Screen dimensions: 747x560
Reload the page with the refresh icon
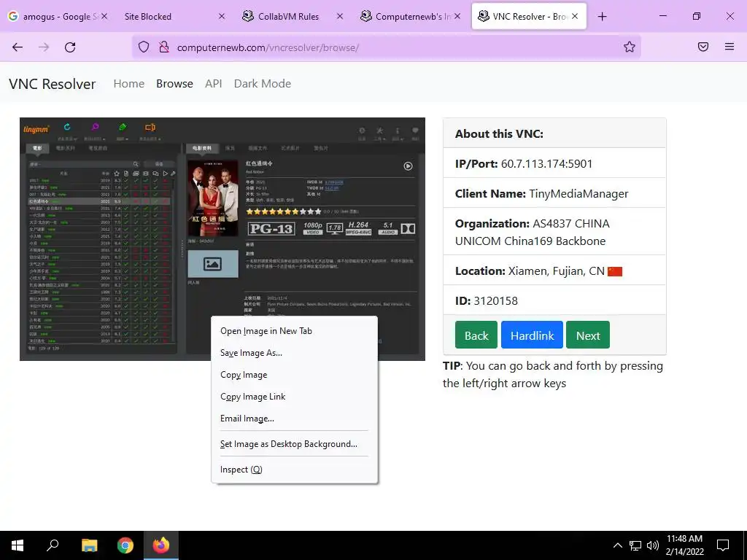pos(70,47)
